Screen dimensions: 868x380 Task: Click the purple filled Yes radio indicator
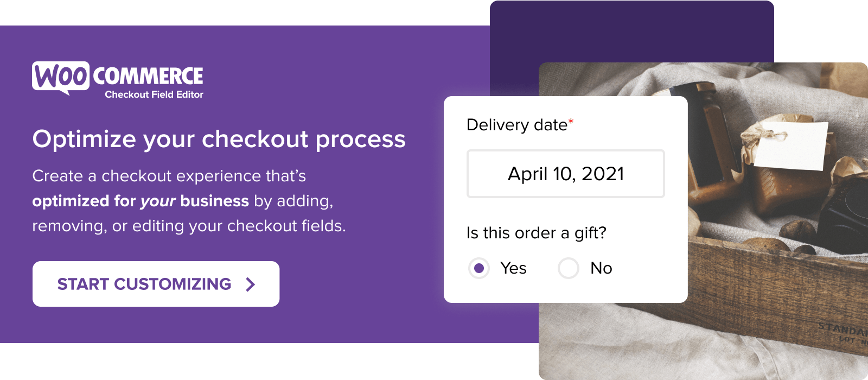(x=479, y=268)
